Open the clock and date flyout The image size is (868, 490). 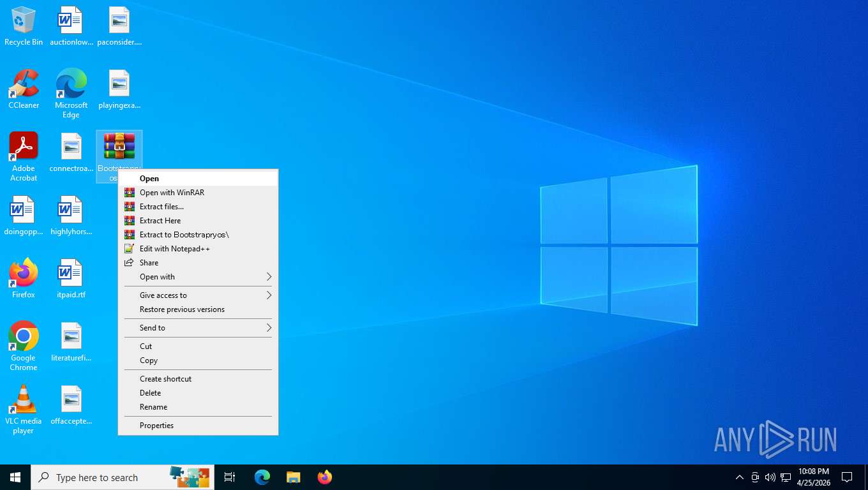[813, 477]
